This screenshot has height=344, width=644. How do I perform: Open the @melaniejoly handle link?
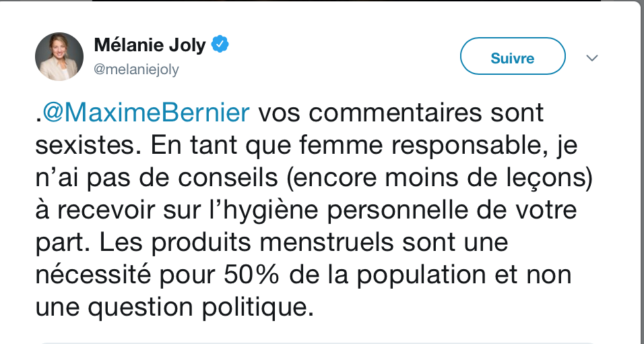pos(136,69)
